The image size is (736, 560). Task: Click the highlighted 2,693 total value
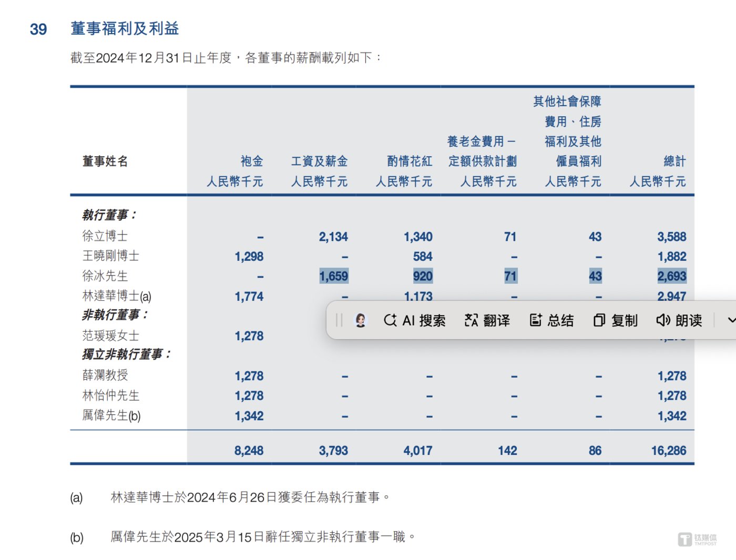(x=671, y=276)
